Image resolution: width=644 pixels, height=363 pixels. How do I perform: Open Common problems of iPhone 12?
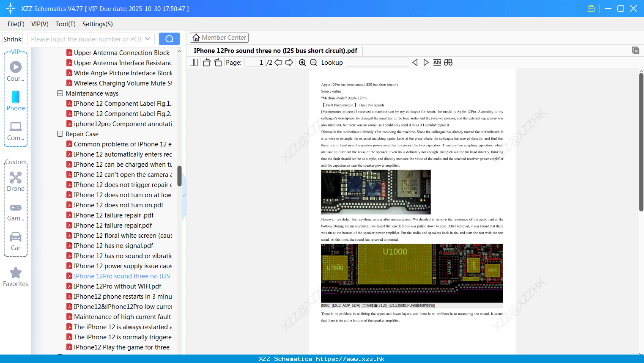pyautogui.click(x=119, y=144)
